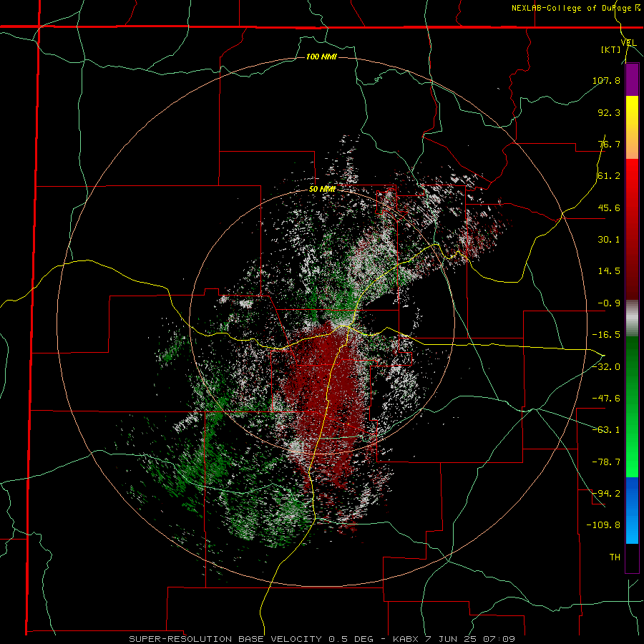Click the -16.5 velocity scale value
The image size is (644, 644).
point(606,335)
